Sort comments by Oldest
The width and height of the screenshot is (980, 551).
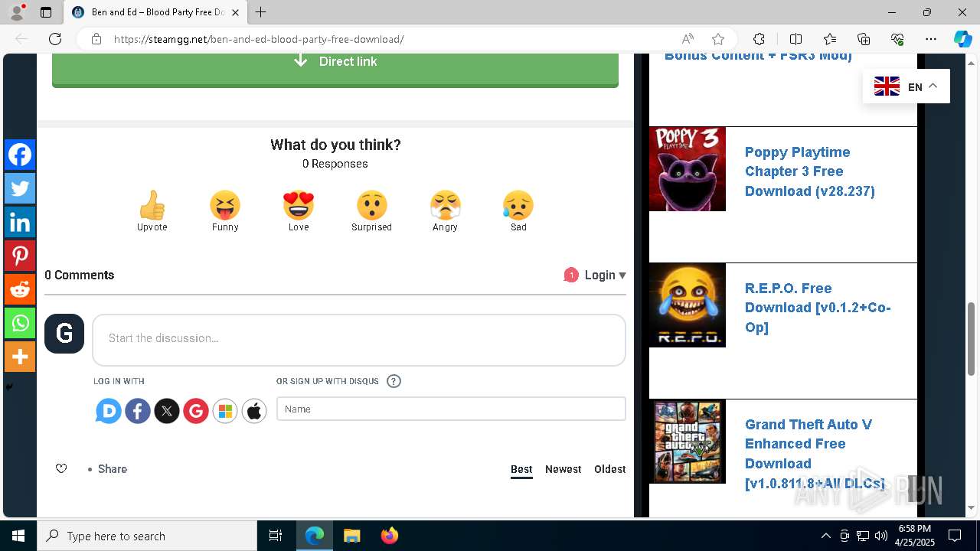point(610,469)
